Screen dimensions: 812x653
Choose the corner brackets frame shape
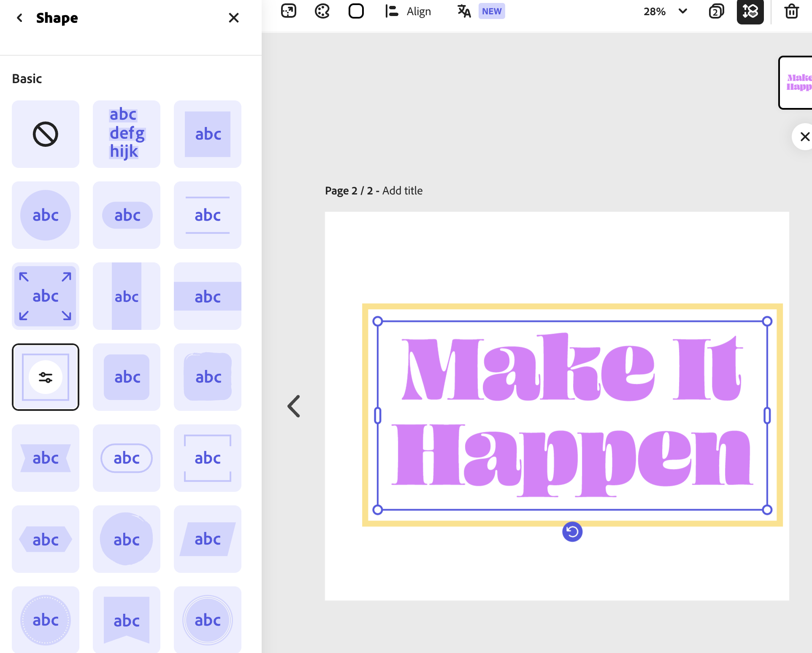click(x=208, y=458)
